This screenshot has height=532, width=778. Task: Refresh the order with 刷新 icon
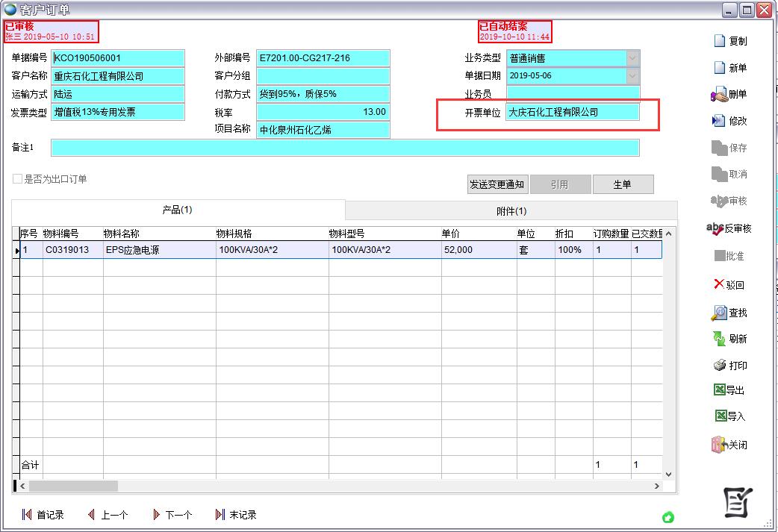click(719, 339)
